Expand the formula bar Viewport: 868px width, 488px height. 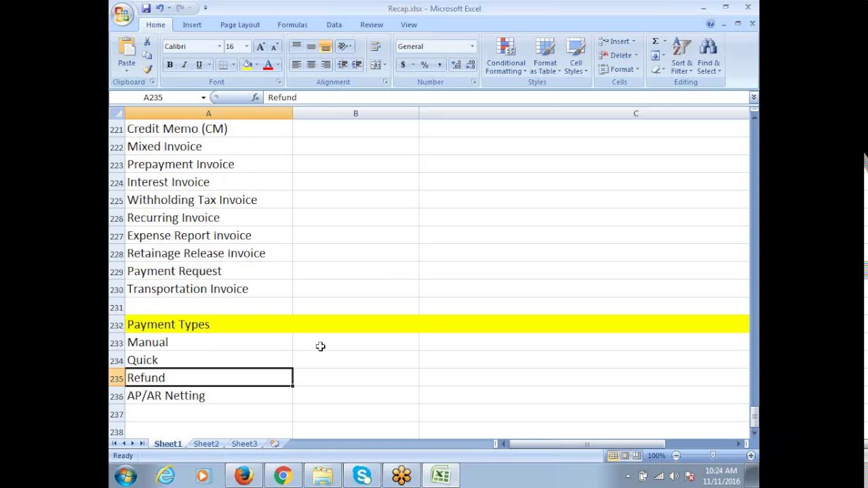[x=753, y=98]
